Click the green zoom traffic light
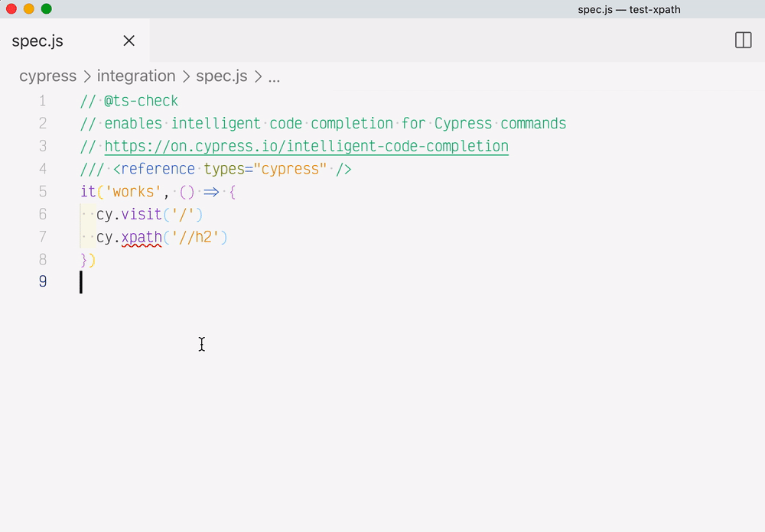Image resolution: width=765 pixels, height=532 pixels. (x=46, y=9)
